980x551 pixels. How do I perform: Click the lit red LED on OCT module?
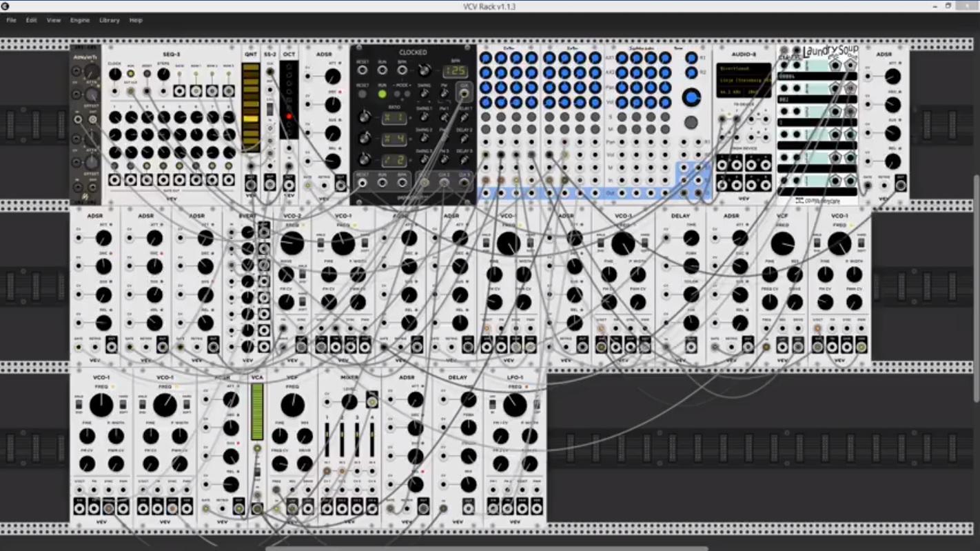coord(289,117)
